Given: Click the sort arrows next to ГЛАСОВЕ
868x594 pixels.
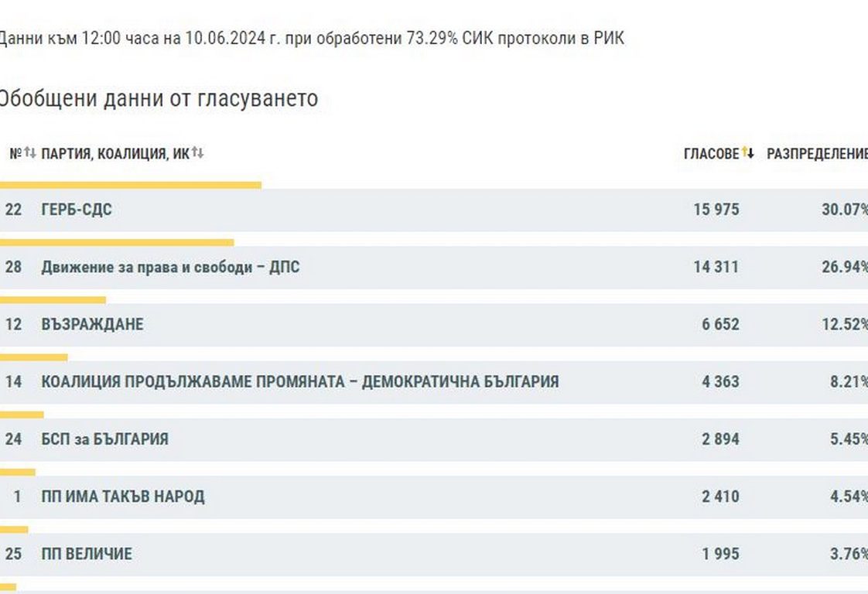Looking at the screenshot, I should point(748,152).
